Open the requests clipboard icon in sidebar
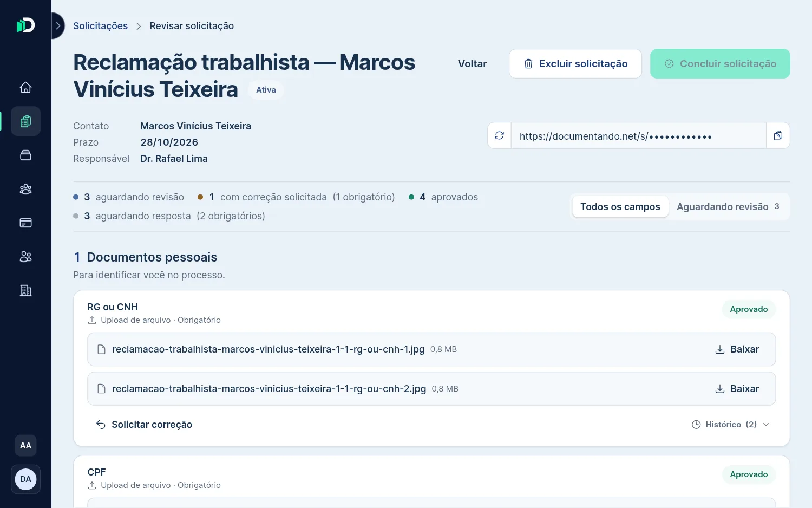The width and height of the screenshot is (812, 508). pos(25,121)
